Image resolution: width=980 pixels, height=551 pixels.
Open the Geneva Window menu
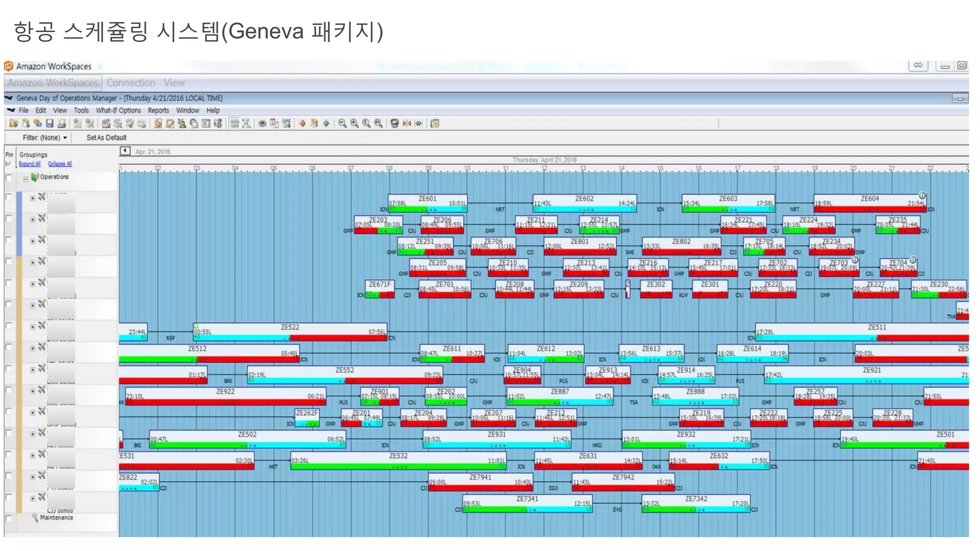tap(188, 110)
